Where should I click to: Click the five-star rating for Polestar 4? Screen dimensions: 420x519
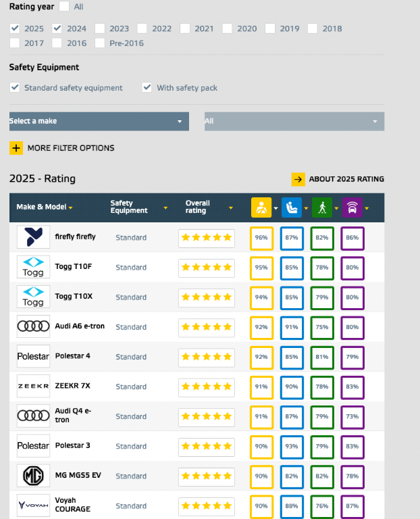(x=207, y=357)
